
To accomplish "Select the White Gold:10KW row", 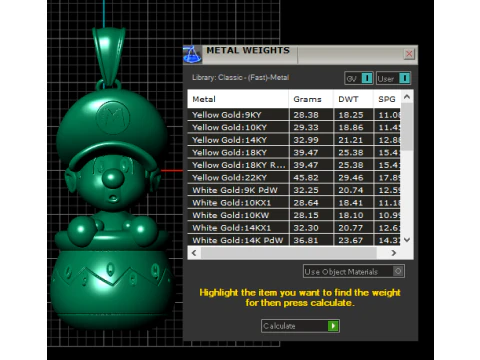I will coord(294,215).
